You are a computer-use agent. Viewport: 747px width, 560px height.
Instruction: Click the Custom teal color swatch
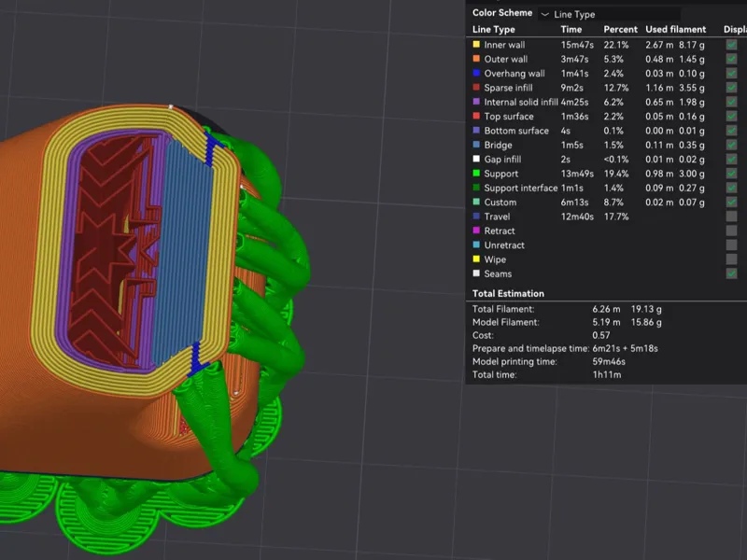[x=476, y=202]
